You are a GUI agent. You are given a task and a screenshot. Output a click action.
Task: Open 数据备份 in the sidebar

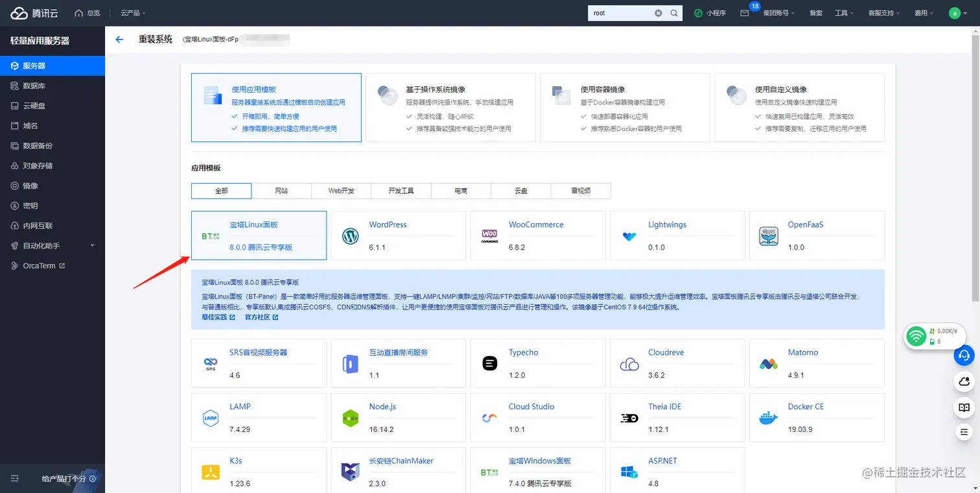click(52, 146)
